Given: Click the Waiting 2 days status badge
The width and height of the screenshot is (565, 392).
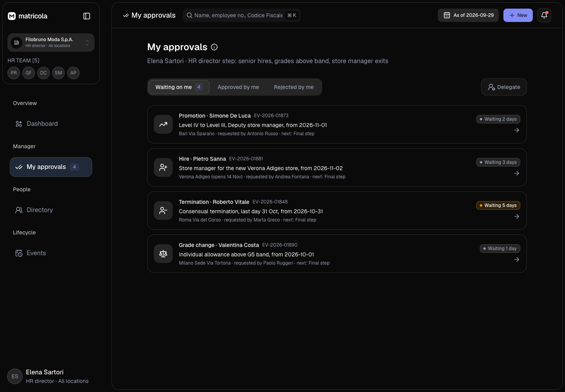Looking at the screenshot, I should pyautogui.click(x=498, y=119).
